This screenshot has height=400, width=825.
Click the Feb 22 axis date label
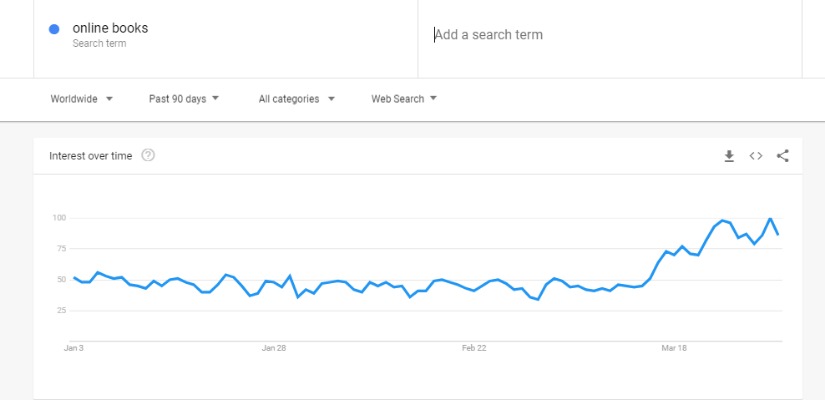474,348
